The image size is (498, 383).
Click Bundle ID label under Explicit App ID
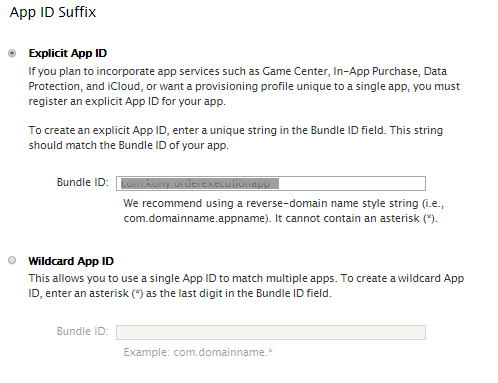click(x=83, y=182)
